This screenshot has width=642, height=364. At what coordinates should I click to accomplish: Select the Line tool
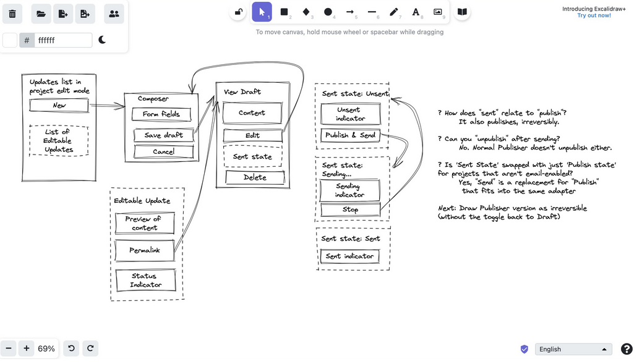(373, 12)
